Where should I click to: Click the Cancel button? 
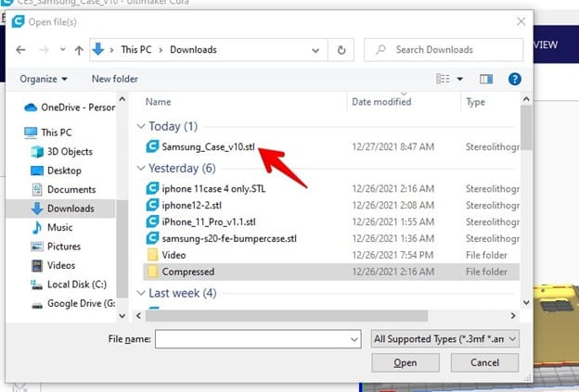tap(484, 363)
